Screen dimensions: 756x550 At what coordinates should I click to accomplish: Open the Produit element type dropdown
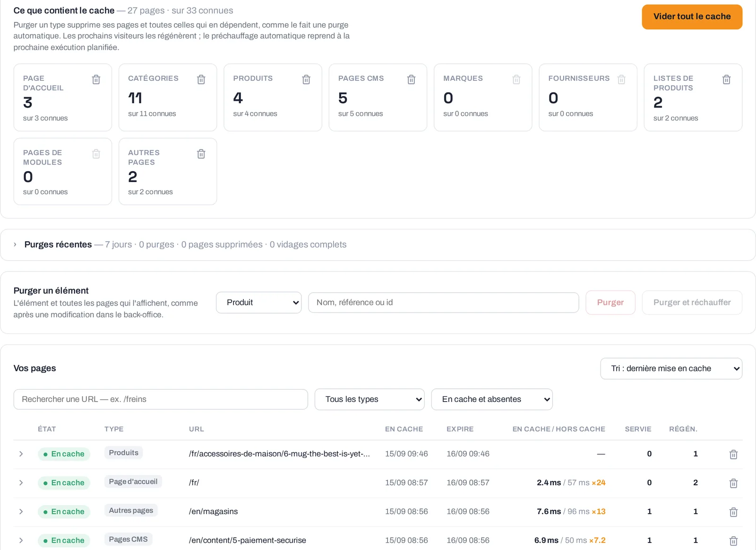259,303
